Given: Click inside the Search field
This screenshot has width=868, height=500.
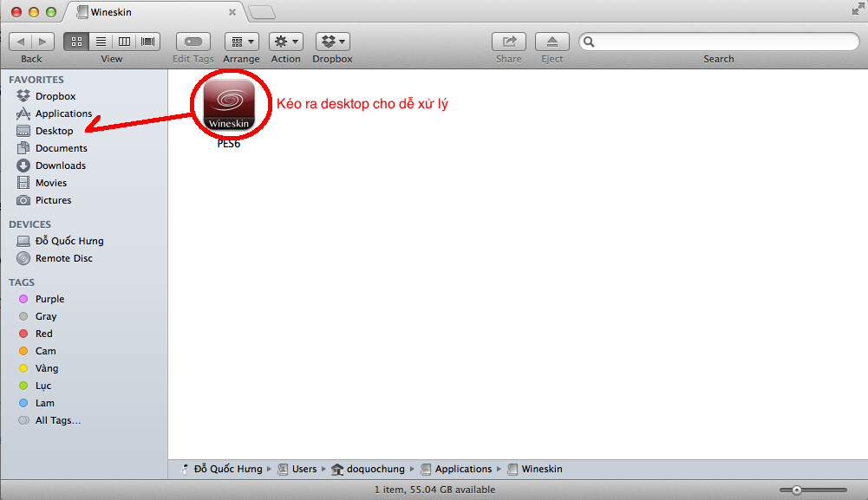Looking at the screenshot, I should [x=720, y=41].
